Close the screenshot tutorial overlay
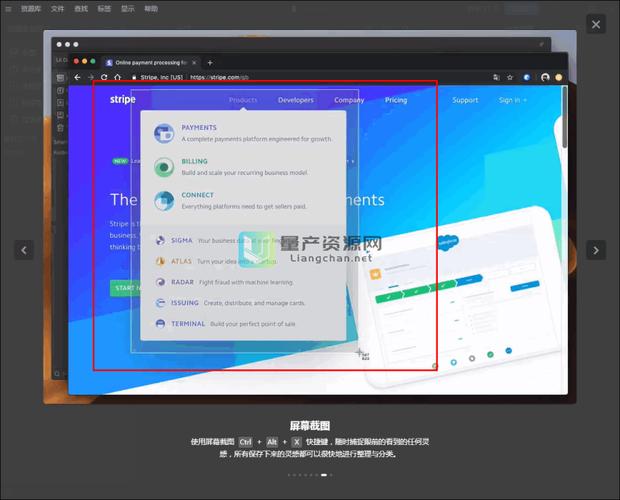This screenshot has width=620, height=500. coord(596,25)
